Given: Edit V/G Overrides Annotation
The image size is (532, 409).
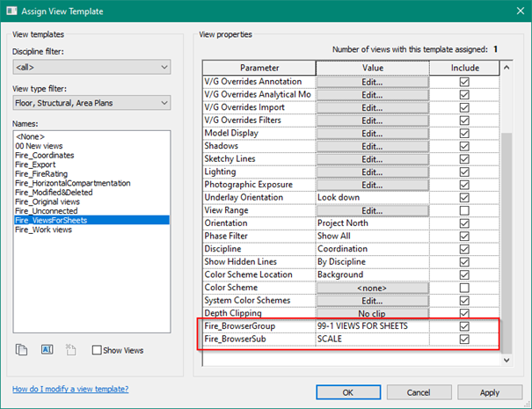Looking at the screenshot, I should (372, 82).
